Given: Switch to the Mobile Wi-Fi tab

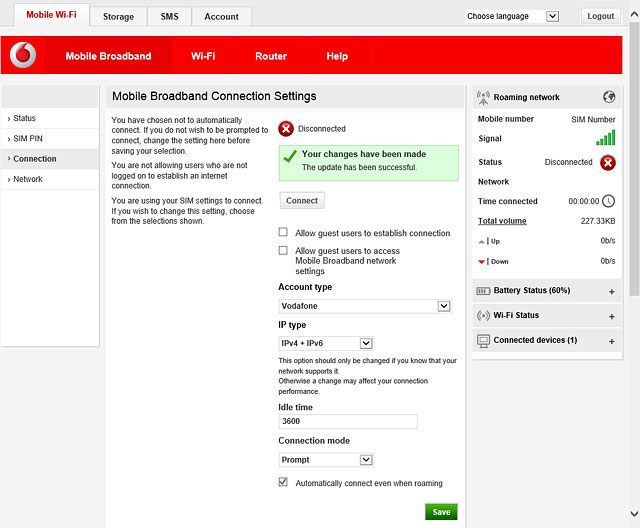Looking at the screenshot, I should (51, 15).
